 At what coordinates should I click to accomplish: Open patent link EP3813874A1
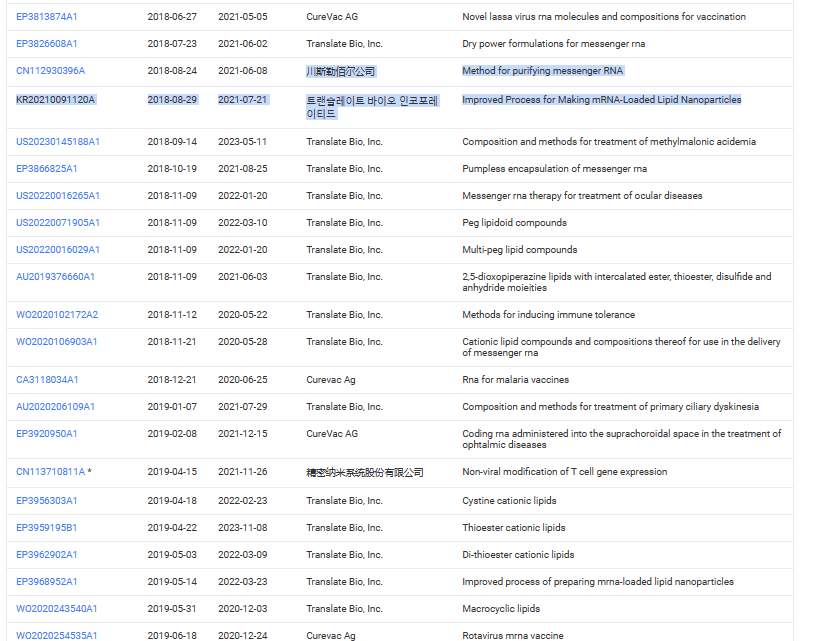[46, 17]
